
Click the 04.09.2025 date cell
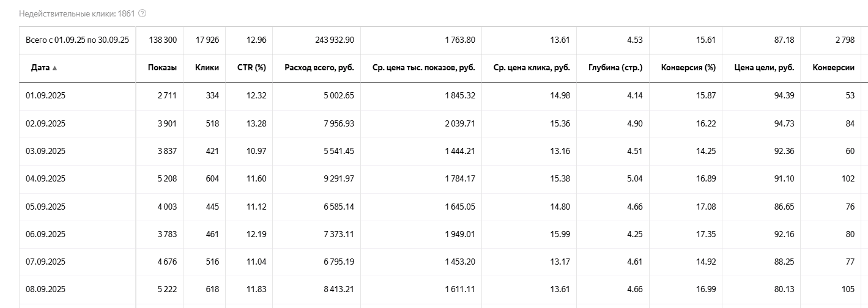click(45, 178)
